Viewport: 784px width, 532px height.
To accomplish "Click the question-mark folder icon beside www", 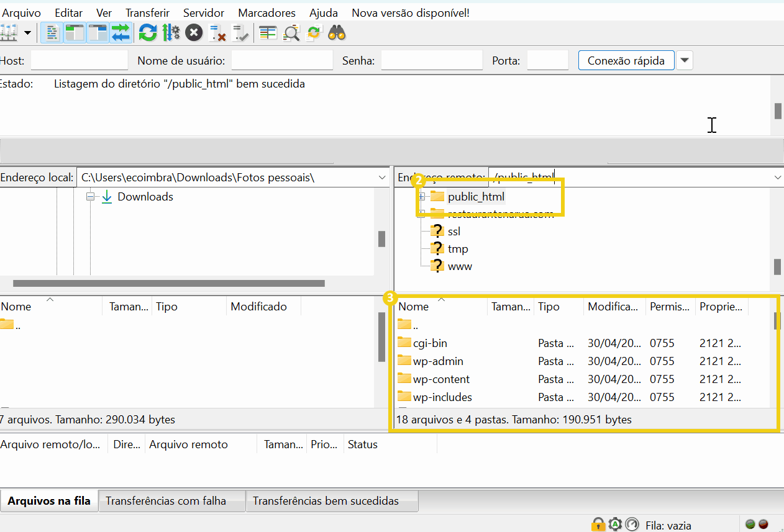I will tap(437, 266).
